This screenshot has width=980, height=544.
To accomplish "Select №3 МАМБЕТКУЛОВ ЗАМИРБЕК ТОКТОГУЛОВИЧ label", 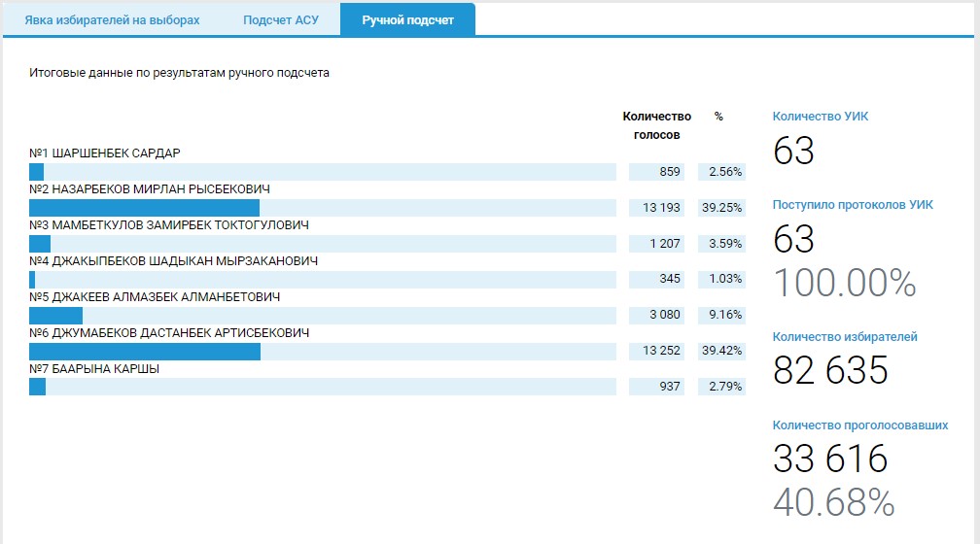I will point(169,225).
